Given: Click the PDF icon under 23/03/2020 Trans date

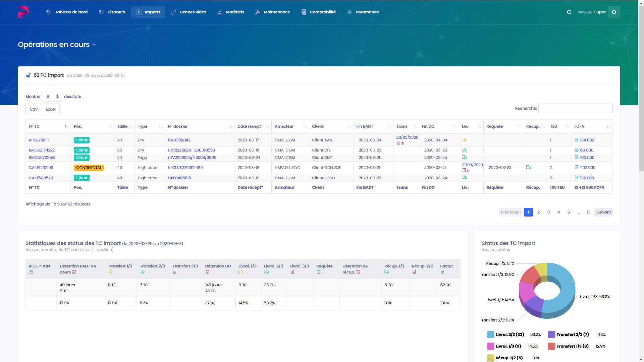Looking at the screenshot, I should pyautogui.click(x=398, y=143).
